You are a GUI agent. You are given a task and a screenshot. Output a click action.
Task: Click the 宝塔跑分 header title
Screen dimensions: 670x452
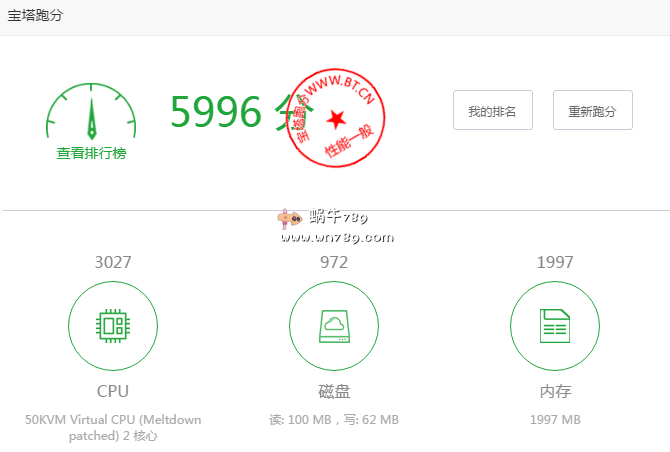click(x=35, y=17)
